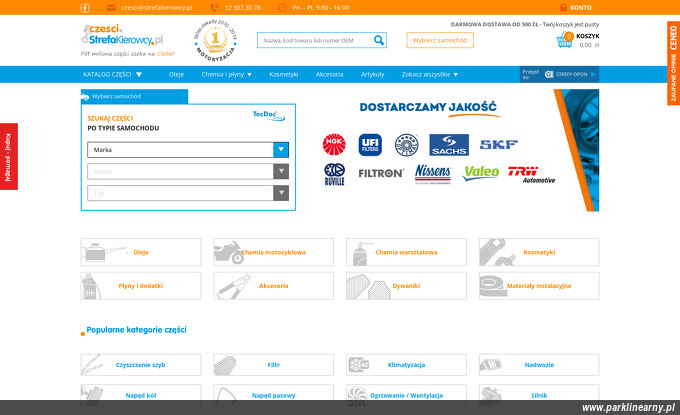
Task: Open the Chemia motocyklowa category tile
Action: click(274, 252)
